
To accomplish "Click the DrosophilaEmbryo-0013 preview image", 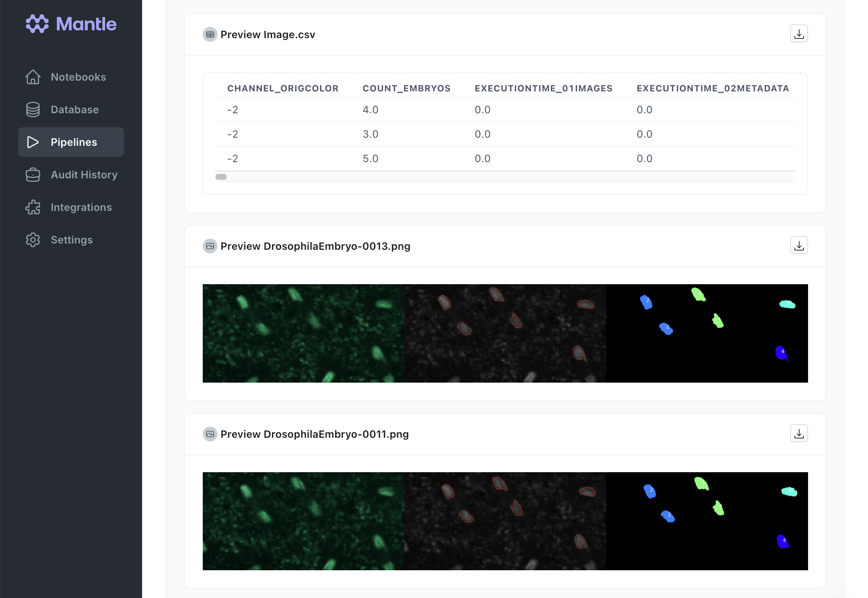I will (x=505, y=333).
